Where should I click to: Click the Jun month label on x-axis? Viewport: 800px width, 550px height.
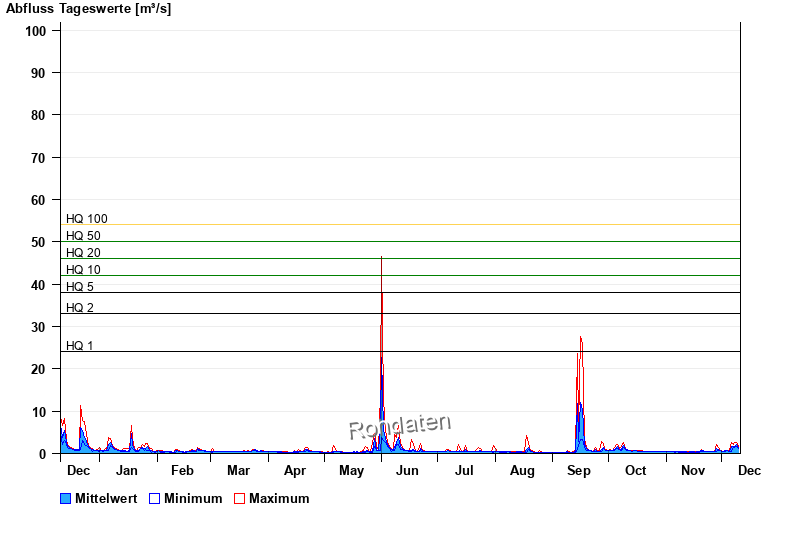[x=407, y=470]
